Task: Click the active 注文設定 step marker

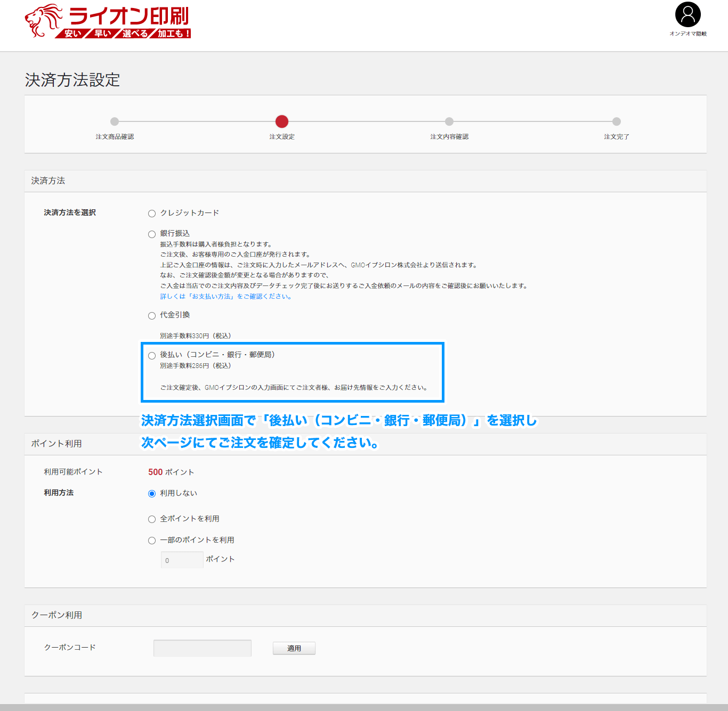Action: 282,121
